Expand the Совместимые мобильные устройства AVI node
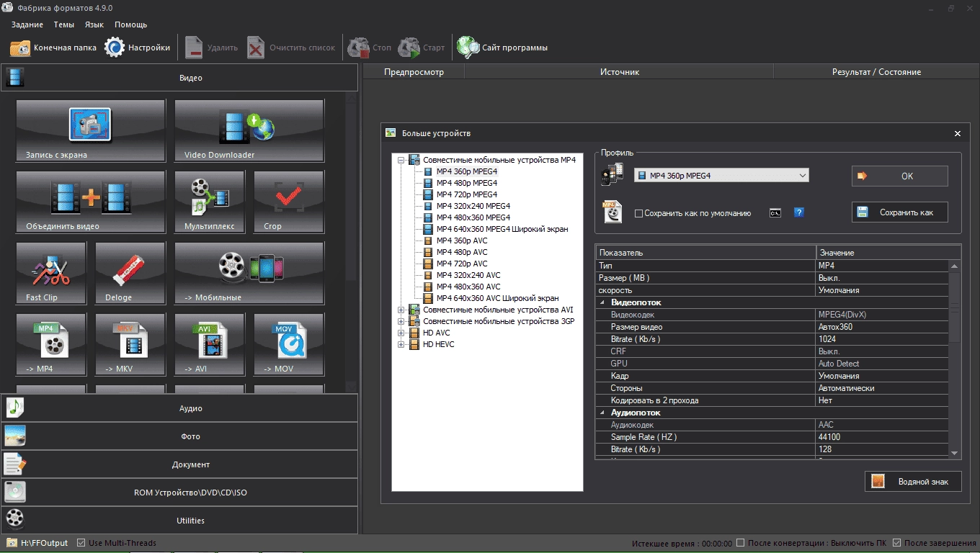The height and width of the screenshot is (553, 980). (x=401, y=310)
